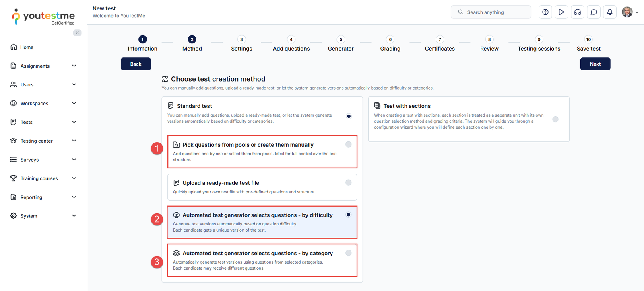Expand the Assignments sidebar menu chevron
644x291 pixels.
[x=74, y=66]
